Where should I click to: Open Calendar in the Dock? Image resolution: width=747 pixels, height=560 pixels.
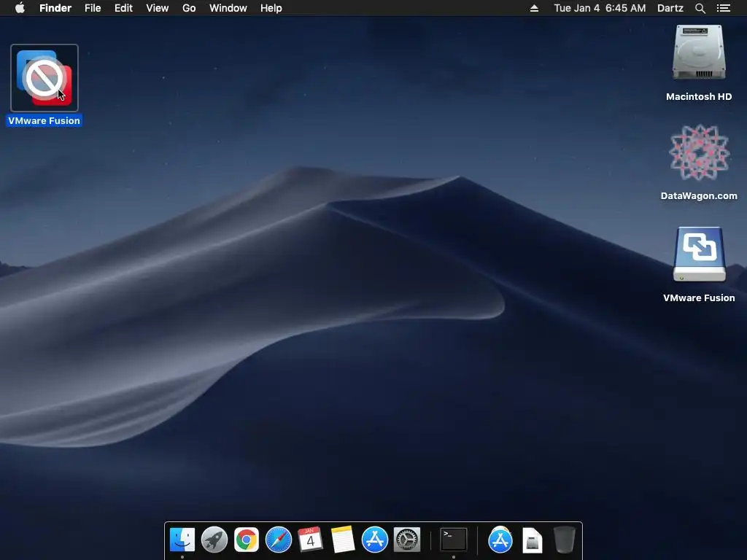pyautogui.click(x=310, y=540)
